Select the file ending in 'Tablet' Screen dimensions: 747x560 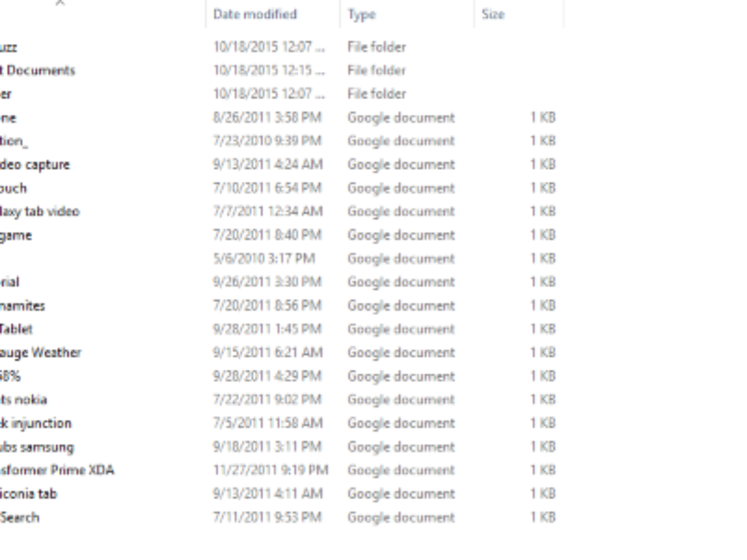pos(17,329)
